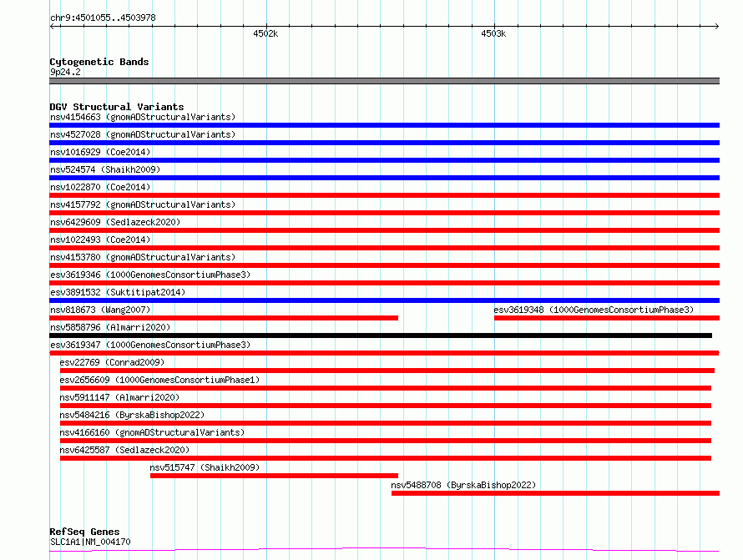This screenshot has width=743, height=560.
Task: Click the magenta SLC1A1 gene line
Action: pos(384,550)
